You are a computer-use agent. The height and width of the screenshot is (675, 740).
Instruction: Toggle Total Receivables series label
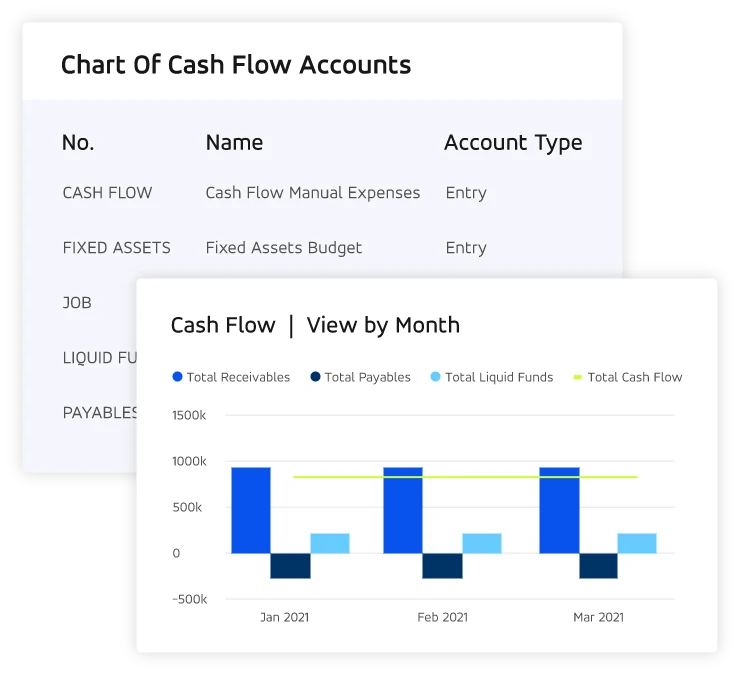coord(238,377)
